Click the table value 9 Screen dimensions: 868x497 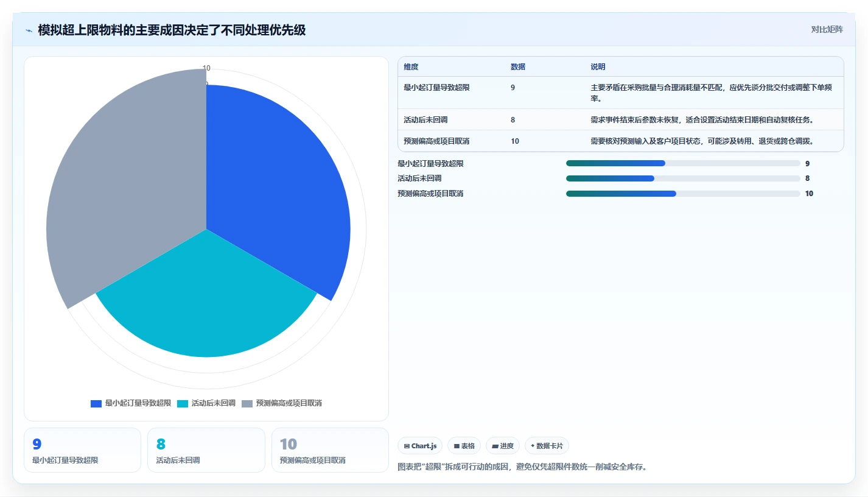(513, 88)
